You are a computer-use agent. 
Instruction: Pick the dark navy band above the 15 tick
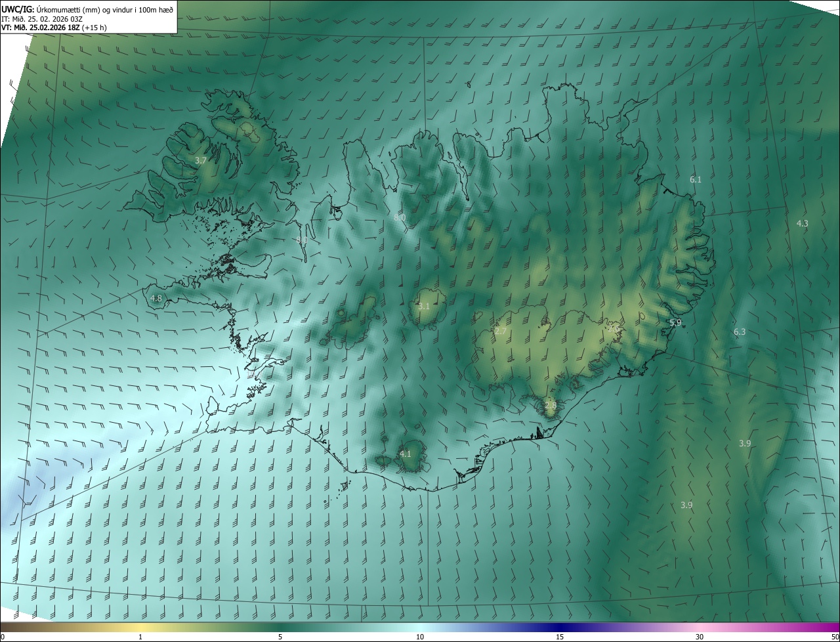click(x=560, y=627)
